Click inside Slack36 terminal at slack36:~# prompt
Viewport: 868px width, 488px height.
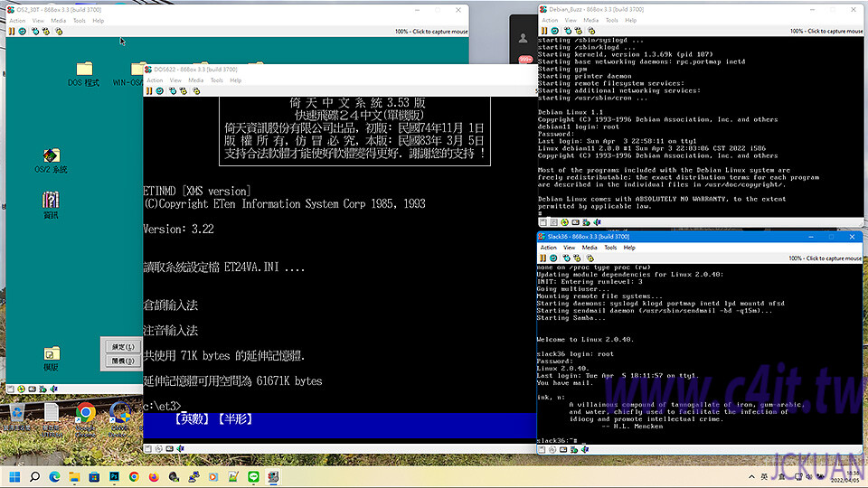[558, 440]
